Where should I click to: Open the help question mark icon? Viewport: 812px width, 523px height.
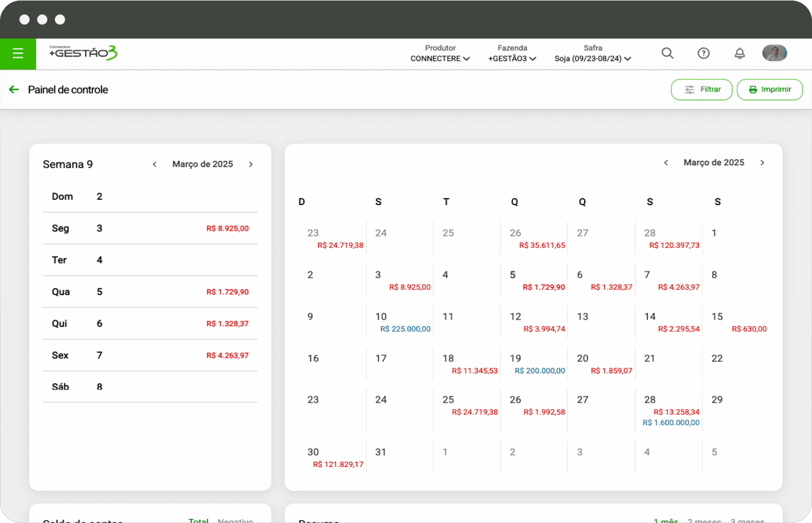click(703, 53)
